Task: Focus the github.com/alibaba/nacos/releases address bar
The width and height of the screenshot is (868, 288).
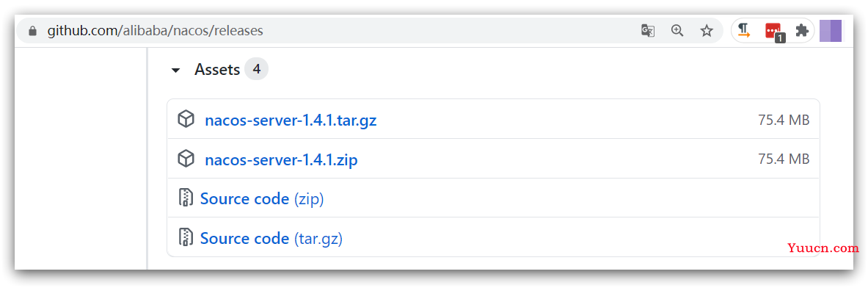Action: click(332, 30)
